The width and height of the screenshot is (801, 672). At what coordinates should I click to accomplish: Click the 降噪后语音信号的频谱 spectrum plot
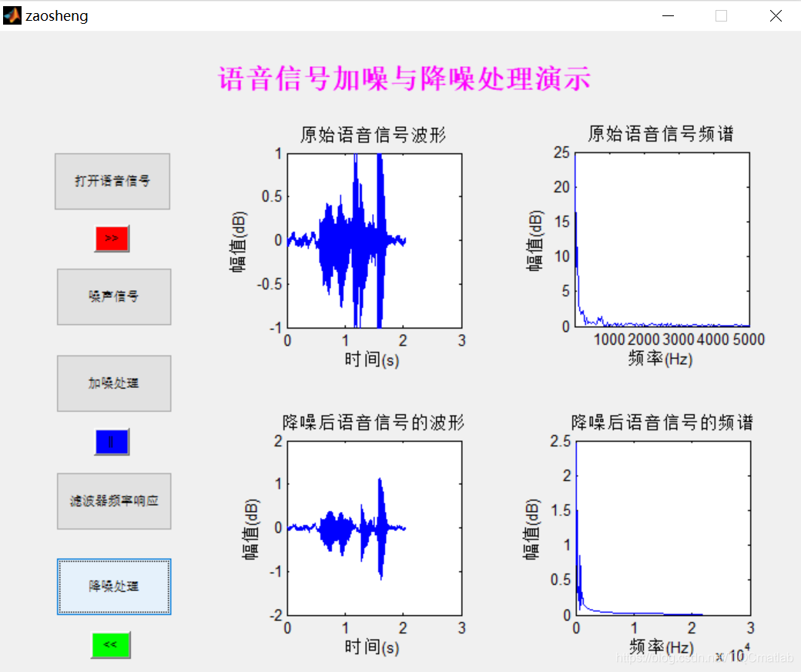tap(661, 528)
